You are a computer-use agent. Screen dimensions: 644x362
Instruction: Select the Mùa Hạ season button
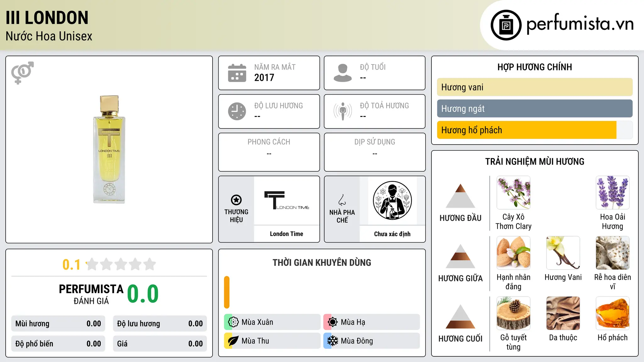tap(372, 322)
